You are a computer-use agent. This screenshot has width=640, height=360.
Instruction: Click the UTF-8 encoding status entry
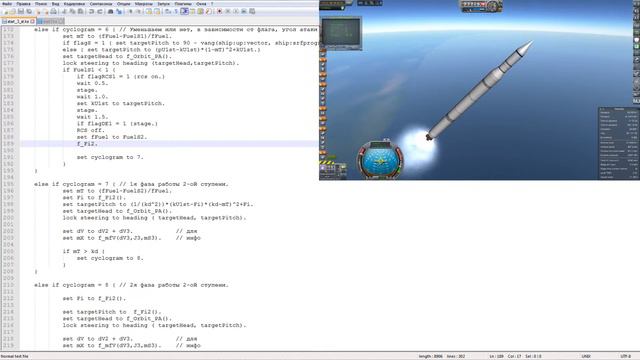point(625,356)
